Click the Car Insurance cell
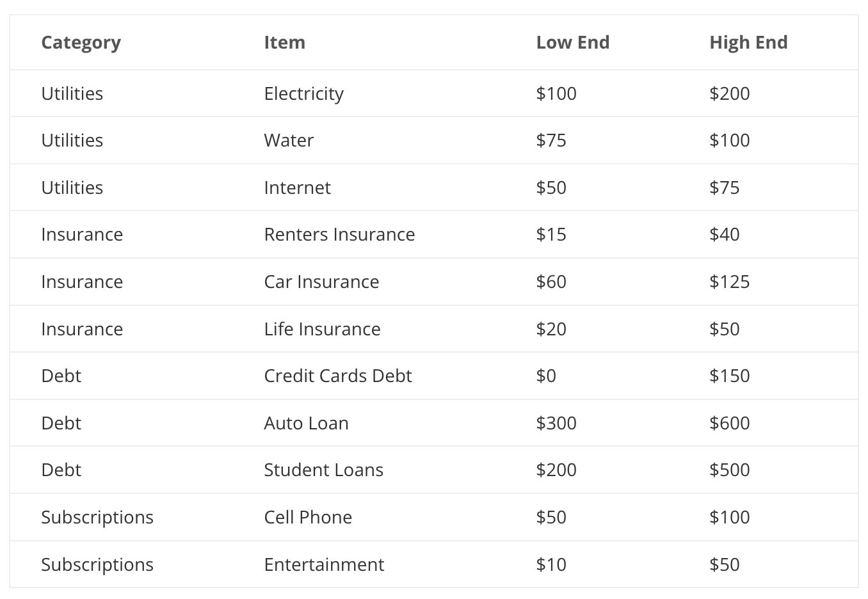The height and width of the screenshot is (599, 868). [x=321, y=282]
